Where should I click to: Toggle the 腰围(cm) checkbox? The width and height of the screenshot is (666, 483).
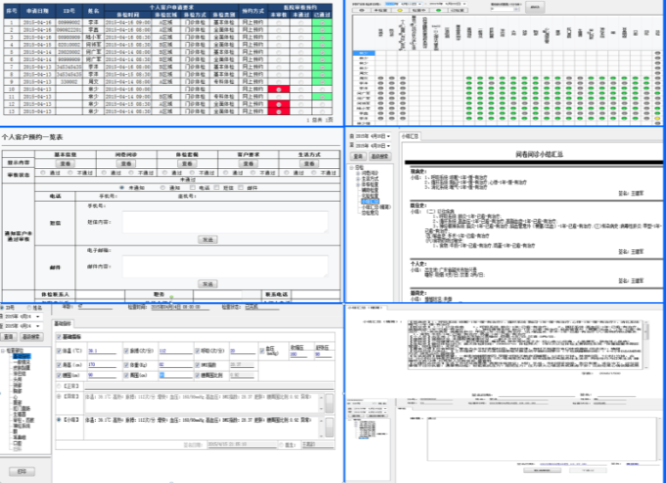point(59,375)
